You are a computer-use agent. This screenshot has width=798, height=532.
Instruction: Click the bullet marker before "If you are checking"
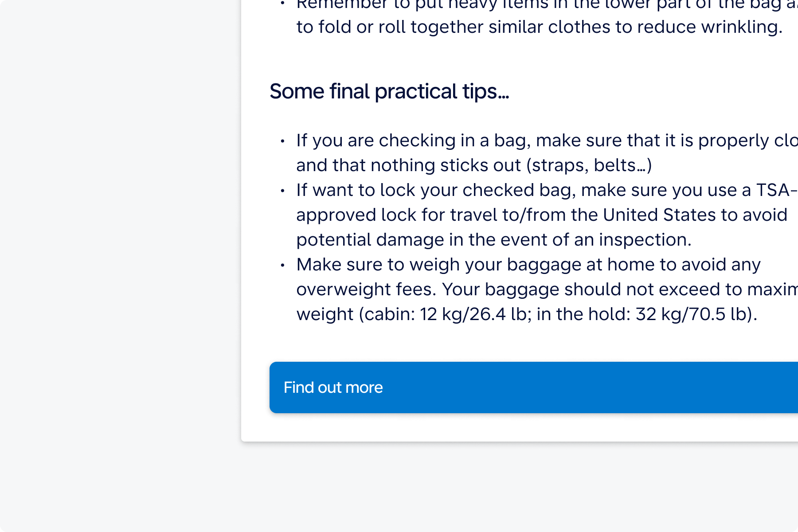point(282,141)
